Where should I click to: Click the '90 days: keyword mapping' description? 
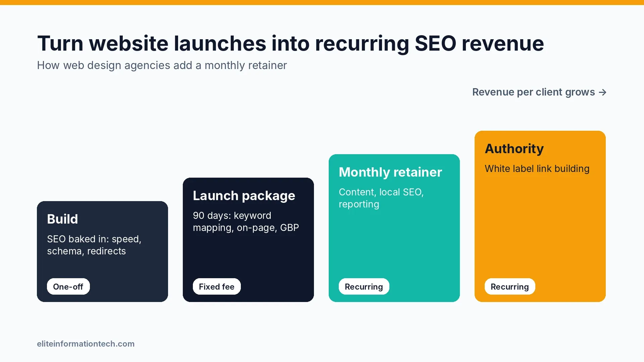pyautogui.click(x=246, y=222)
